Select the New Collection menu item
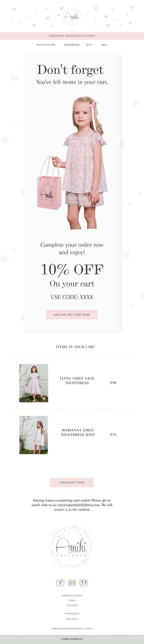This screenshot has width=144, height=644. [x=46, y=45]
